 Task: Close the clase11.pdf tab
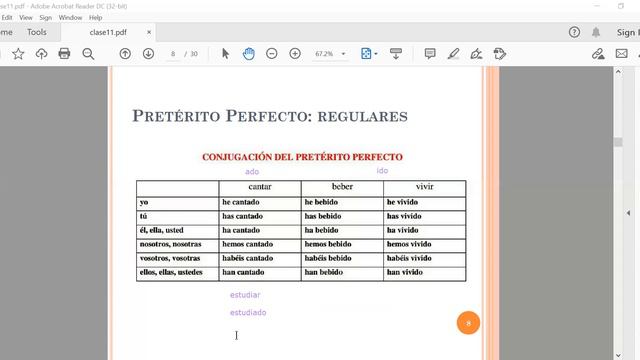tap(149, 32)
